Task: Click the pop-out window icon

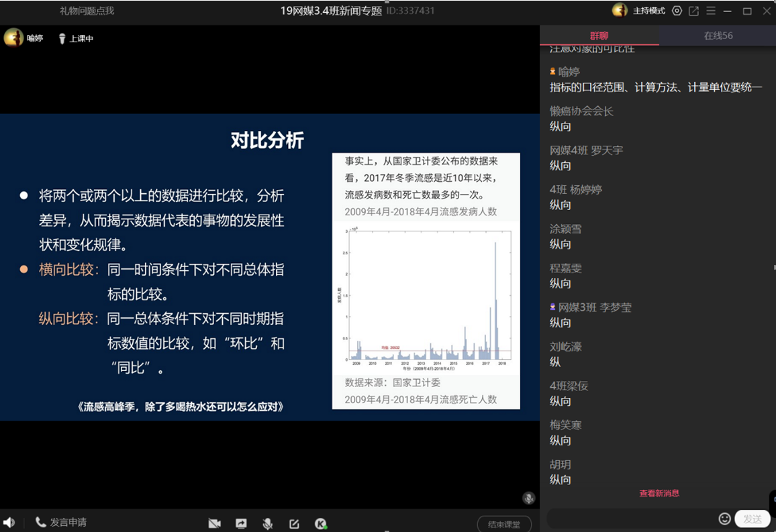Action: tap(694, 11)
